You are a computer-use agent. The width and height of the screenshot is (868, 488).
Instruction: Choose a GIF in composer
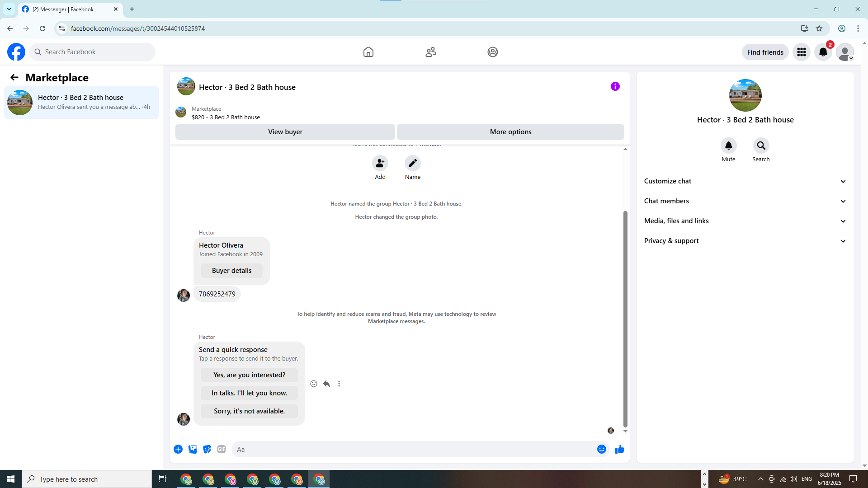point(222,449)
